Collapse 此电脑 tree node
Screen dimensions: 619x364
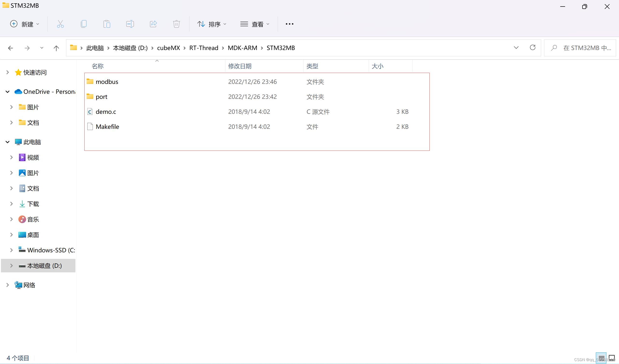coord(7,142)
